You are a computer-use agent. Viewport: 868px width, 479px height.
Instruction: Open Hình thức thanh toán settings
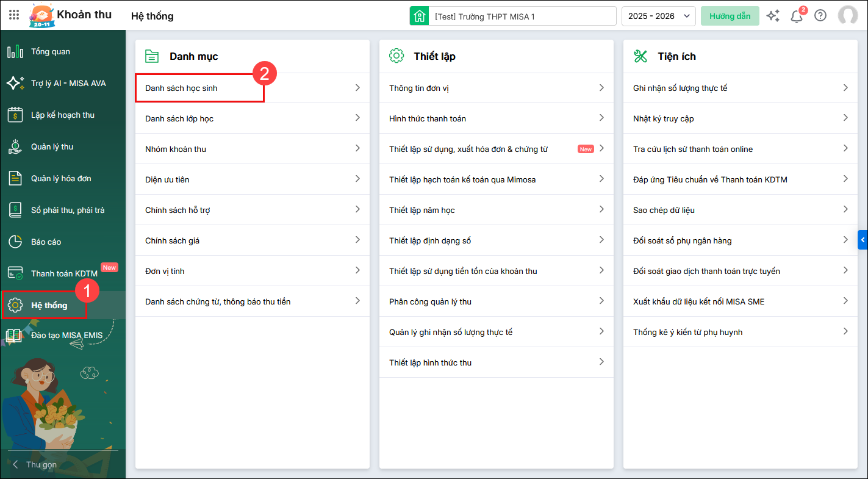tap(428, 119)
